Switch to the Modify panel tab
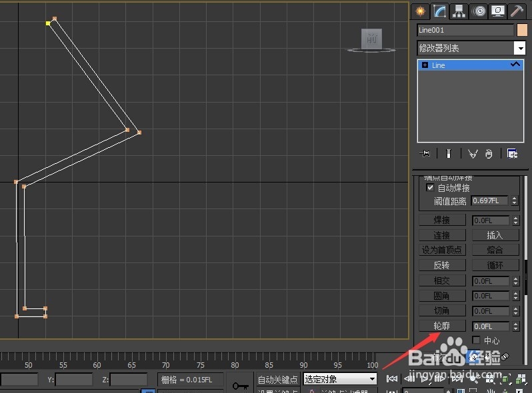Screen dimensions: 532x393 pos(440,11)
